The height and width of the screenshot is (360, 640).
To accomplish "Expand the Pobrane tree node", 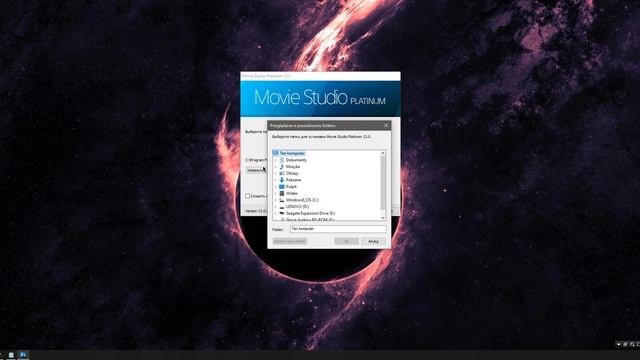I will pos(276,180).
